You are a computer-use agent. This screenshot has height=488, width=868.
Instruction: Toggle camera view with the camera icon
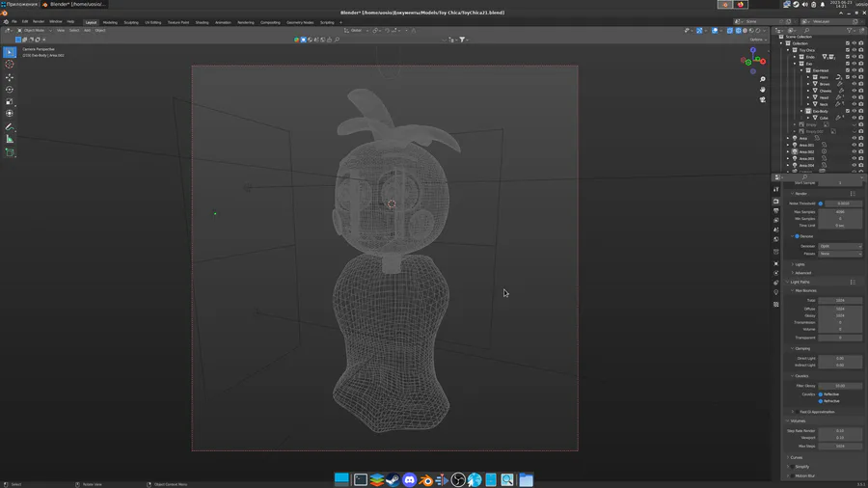(x=762, y=99)
